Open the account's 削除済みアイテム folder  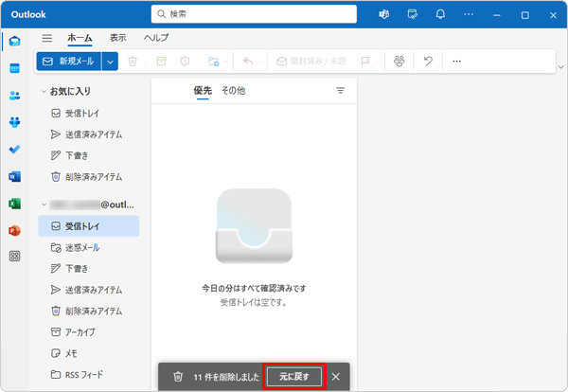pos(89,311)
